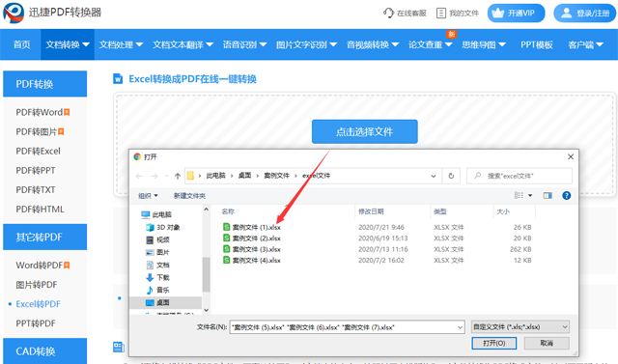Select file 案例文件 (3).xlsx
The width and height of the screenshot is (618, 364).
(251, 249)
